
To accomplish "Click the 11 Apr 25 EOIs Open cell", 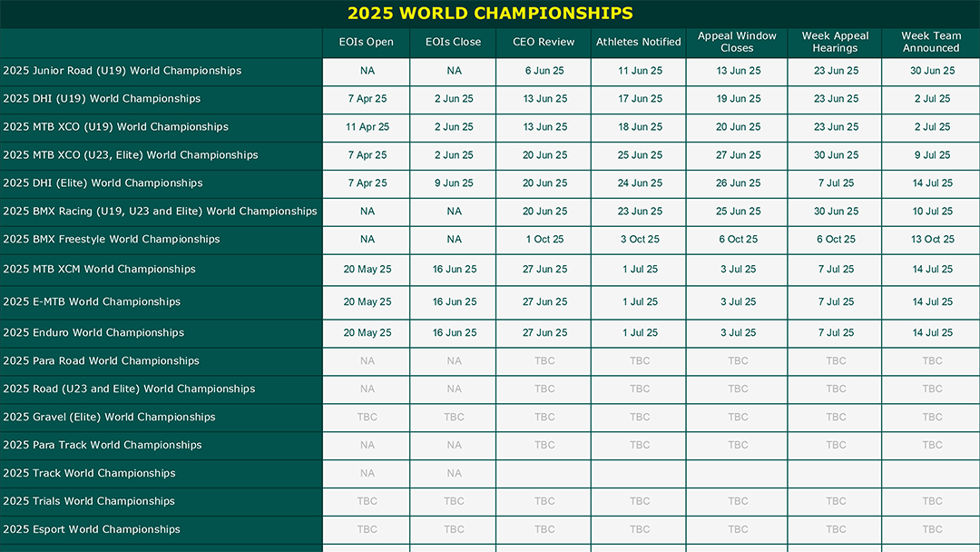I will 367,127.
